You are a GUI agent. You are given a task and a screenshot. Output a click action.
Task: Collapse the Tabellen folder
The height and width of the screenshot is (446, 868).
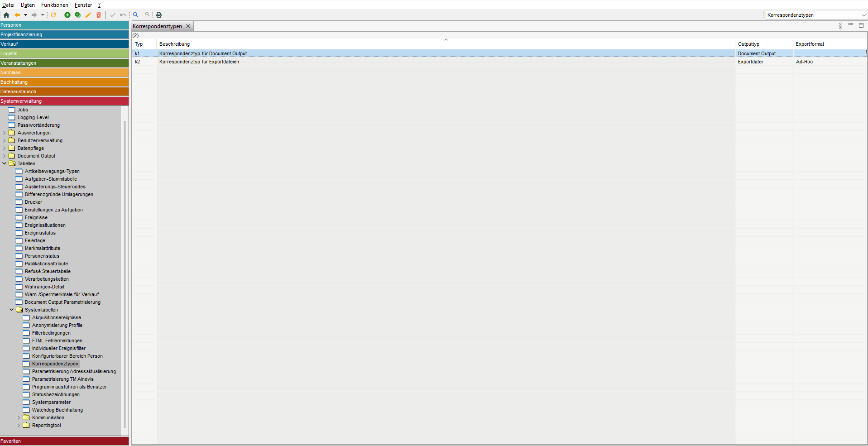[5, 163]
